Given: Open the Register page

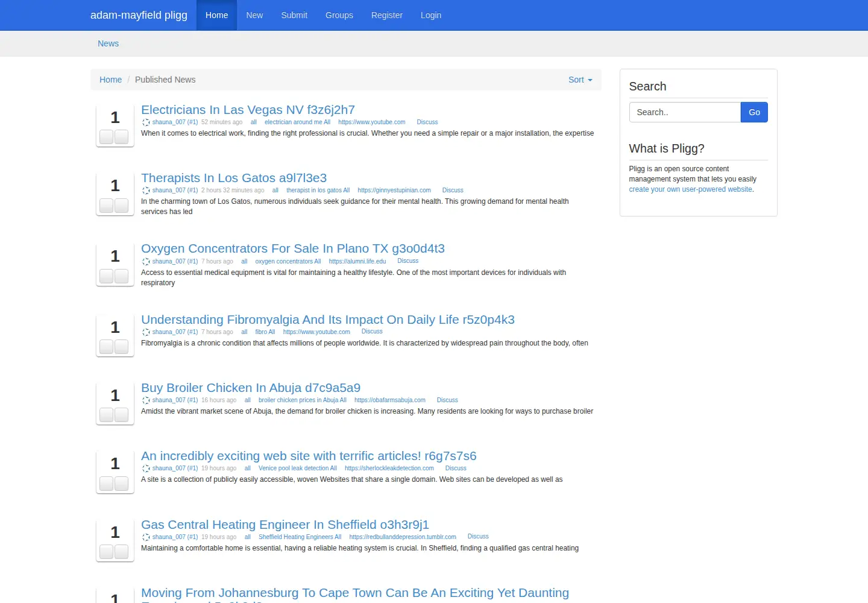Looking at the screenshot, I should point(387,15).
